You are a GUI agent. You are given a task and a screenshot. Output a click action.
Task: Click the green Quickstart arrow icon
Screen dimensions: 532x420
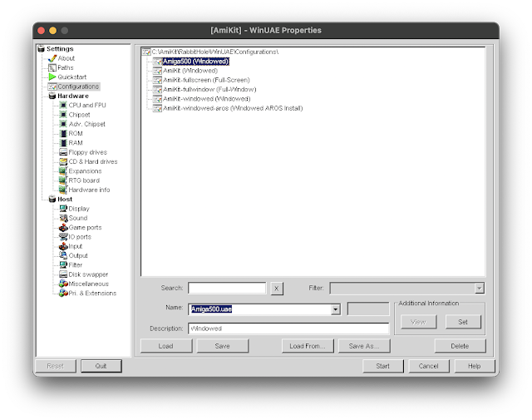click(x=52, y=77)
